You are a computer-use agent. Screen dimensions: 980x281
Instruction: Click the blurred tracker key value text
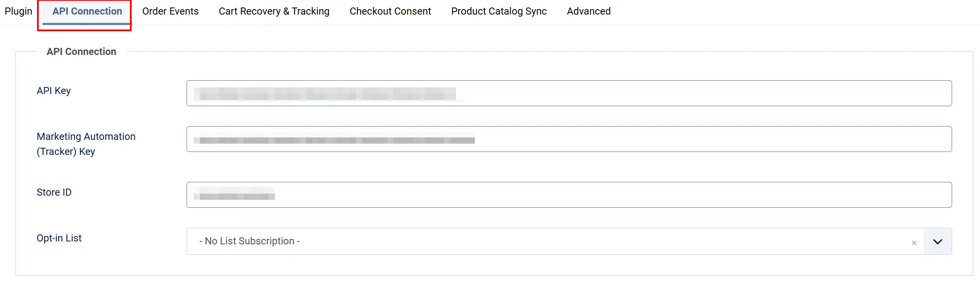click(x=334, y=139)
